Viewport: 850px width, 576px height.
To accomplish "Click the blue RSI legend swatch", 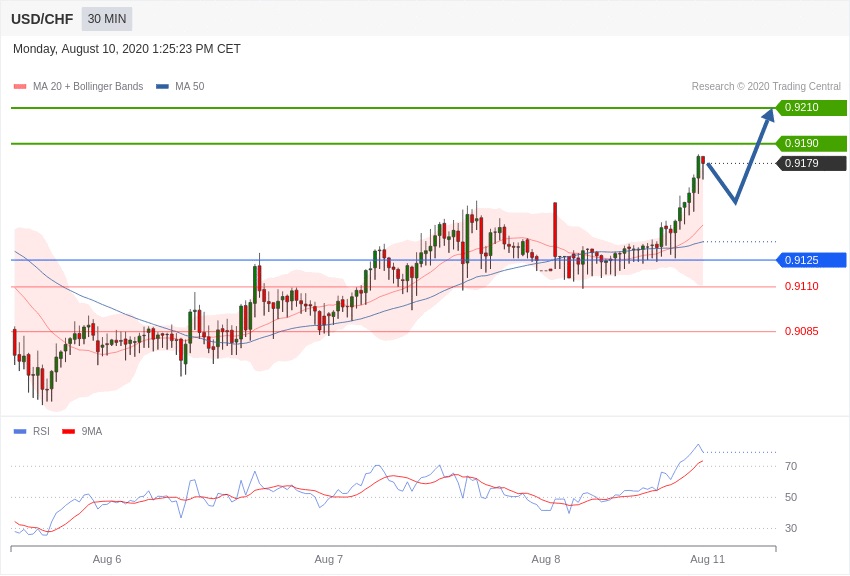I will point(20,431).
